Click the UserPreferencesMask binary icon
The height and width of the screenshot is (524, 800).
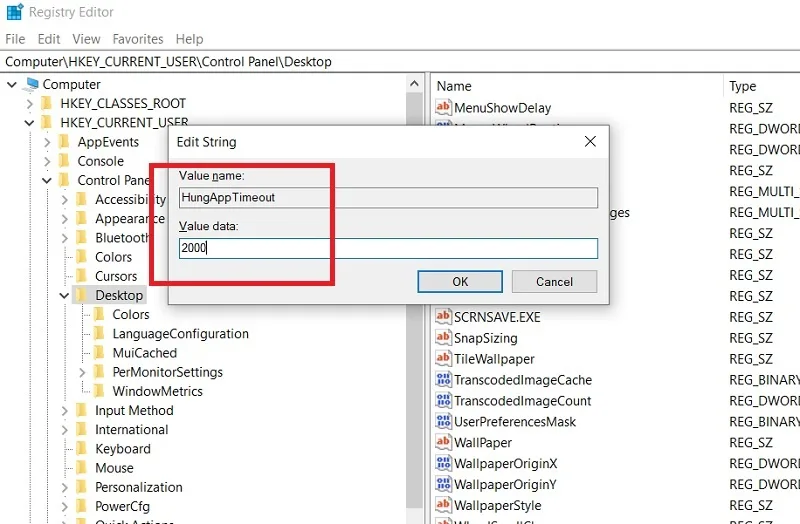[x=443, y=421]
